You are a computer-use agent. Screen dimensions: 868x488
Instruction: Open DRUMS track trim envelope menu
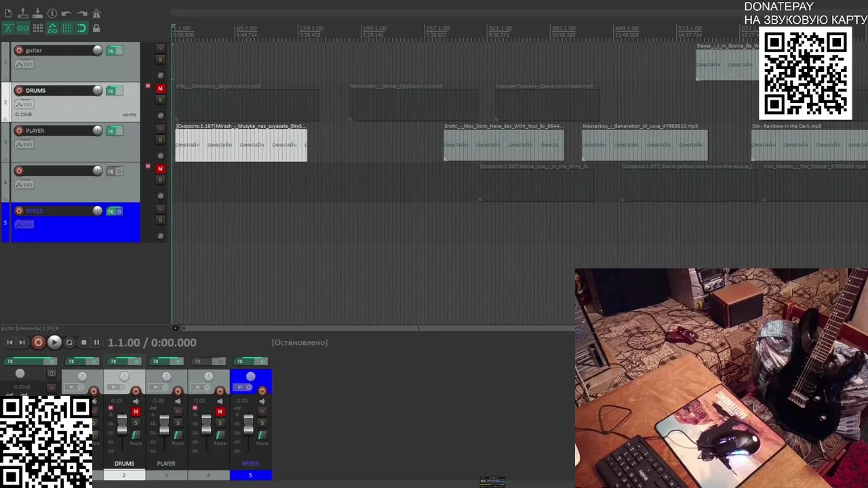24,104
